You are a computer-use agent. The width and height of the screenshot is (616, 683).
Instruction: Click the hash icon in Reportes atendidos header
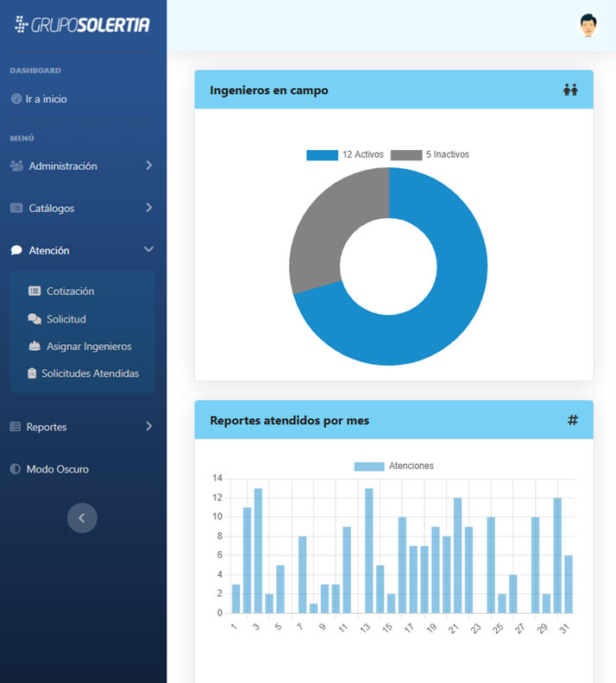point(572,420)
